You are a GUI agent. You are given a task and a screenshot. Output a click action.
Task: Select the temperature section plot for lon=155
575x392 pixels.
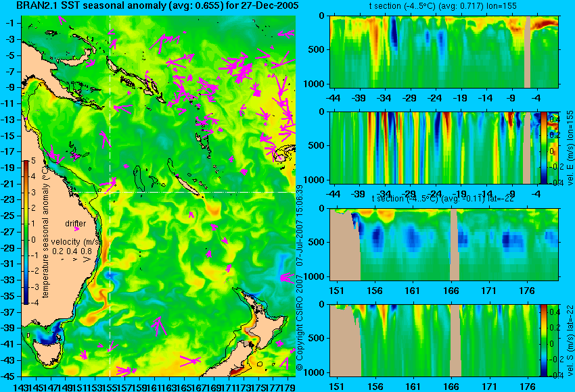click(x=444, y=51)
